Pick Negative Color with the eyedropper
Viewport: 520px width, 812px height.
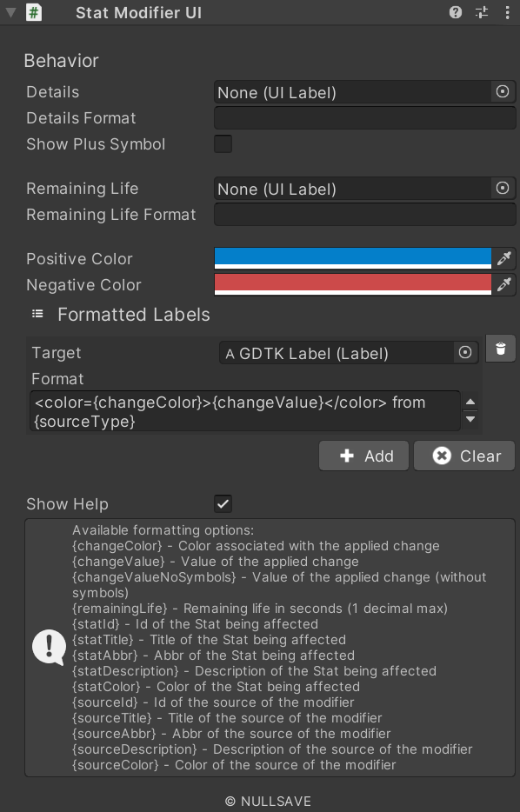pos(505,284)
